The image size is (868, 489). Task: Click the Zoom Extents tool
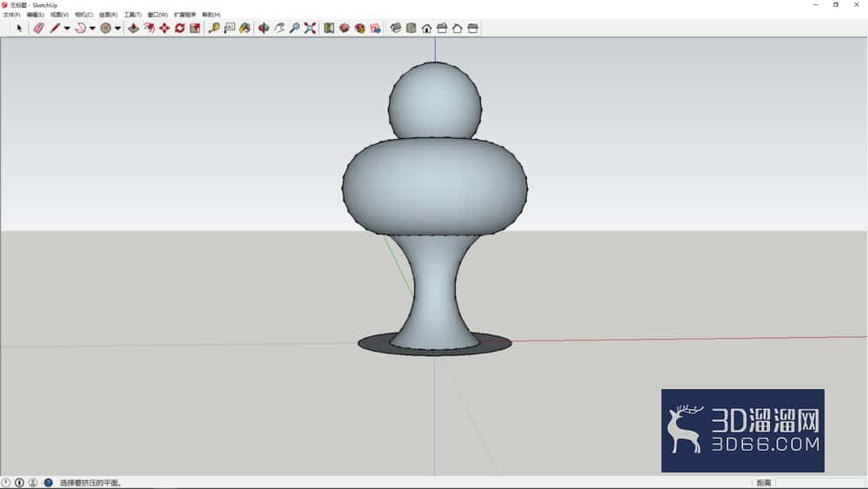[x=310, y=29]
